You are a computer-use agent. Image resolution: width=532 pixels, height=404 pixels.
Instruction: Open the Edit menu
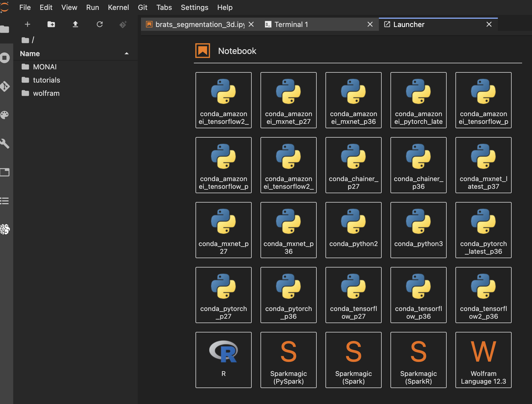point(46,7)
